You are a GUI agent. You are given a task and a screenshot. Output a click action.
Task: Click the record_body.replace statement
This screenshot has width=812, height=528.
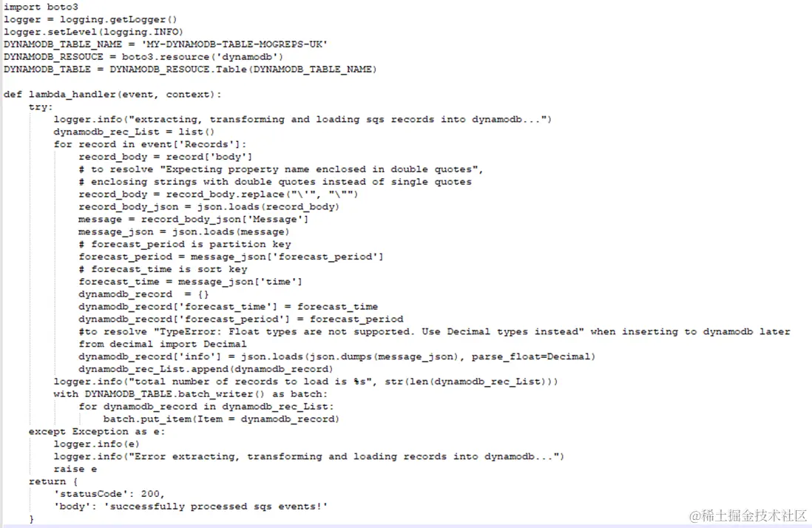coord(218,194)
